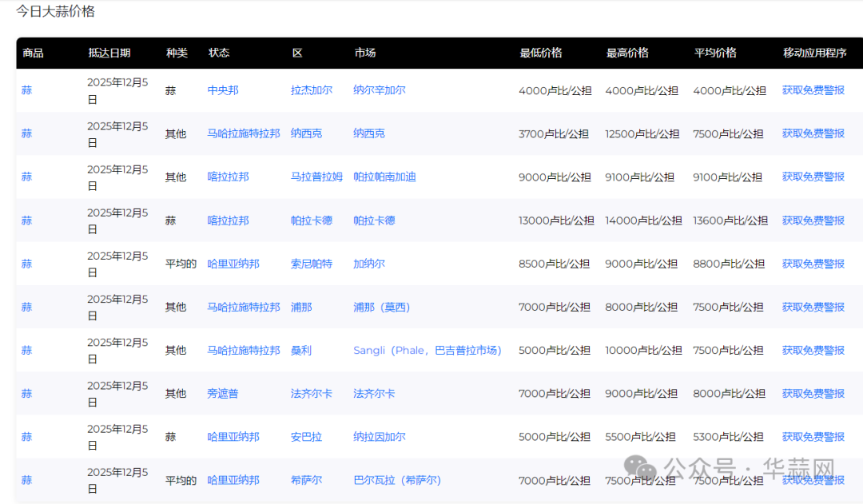This screenshot has width=863, height=504.
Task: Click the 蒜 commodity link in 纳尔辛加尔 row
Action: [26, 90]
